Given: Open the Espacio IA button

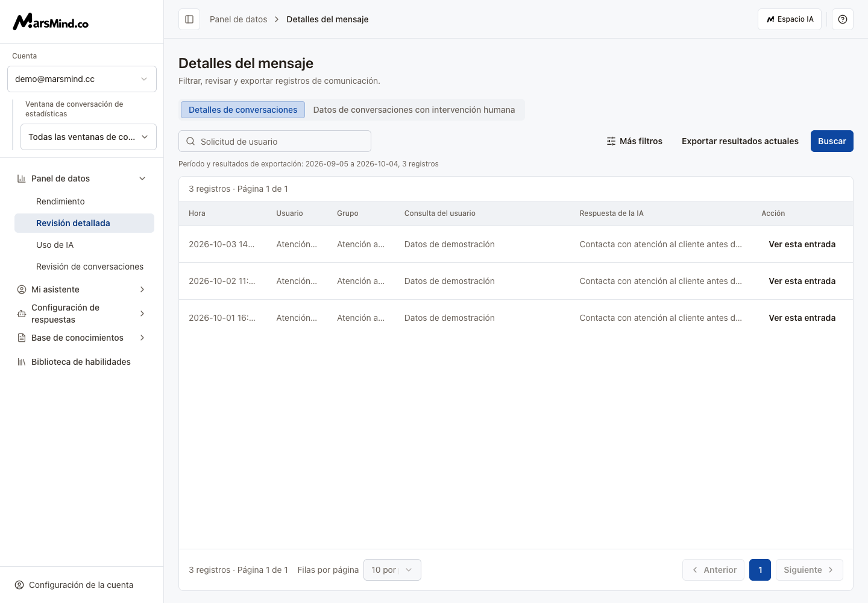Looking at the screenshot, I should (790, 19).
